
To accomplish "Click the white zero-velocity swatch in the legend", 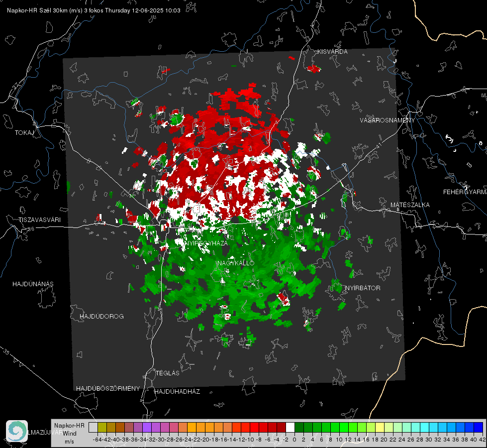I will [x=290, y=427].
